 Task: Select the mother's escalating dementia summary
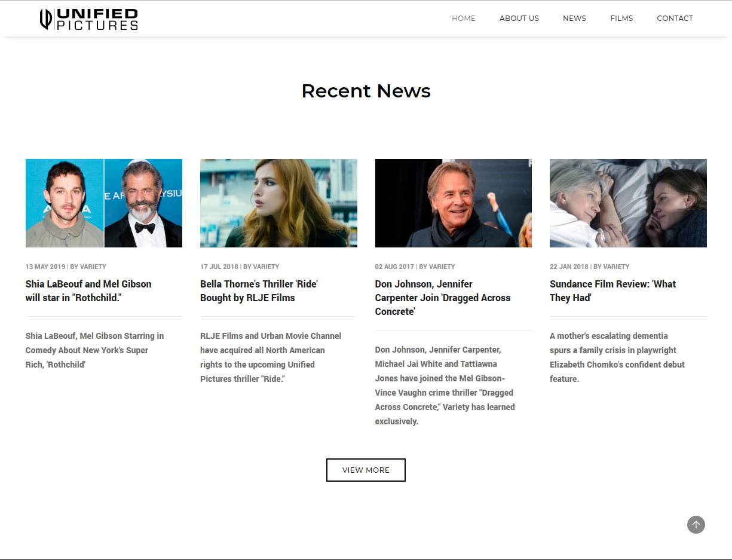pos(617,357)
